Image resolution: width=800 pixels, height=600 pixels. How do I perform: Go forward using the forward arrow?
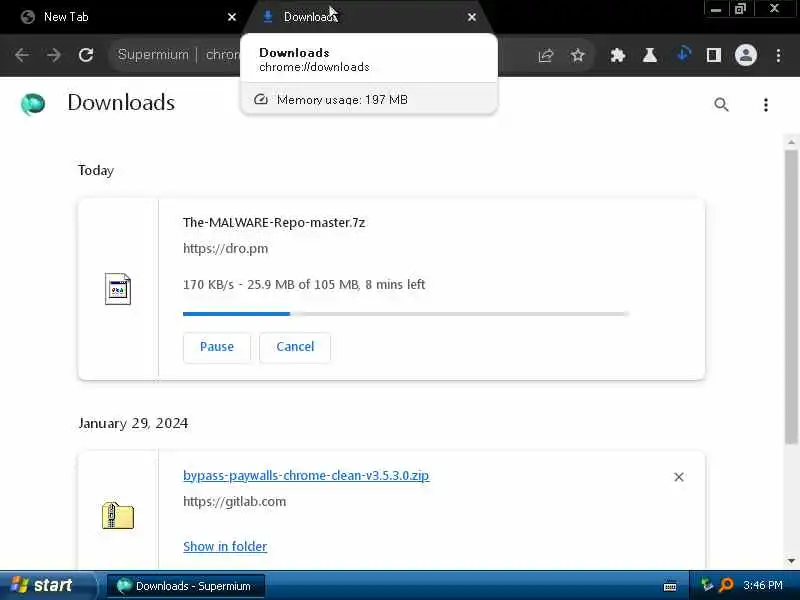(x=54, y=55)
